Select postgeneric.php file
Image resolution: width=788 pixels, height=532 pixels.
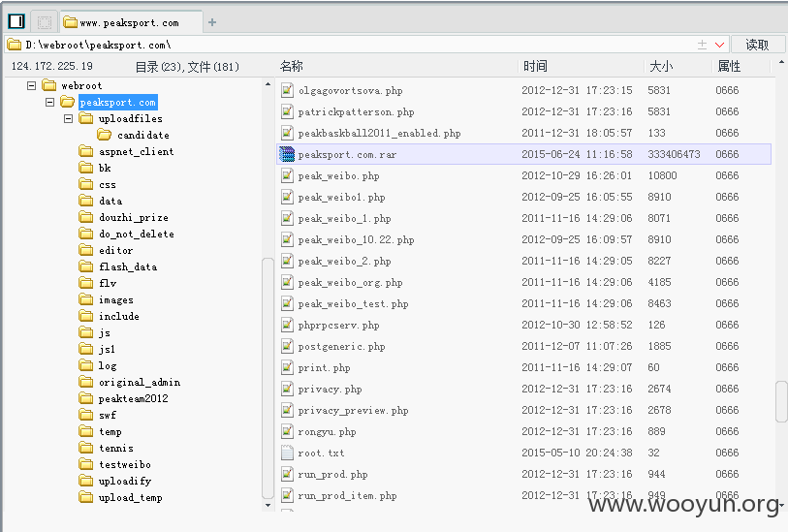341,347
